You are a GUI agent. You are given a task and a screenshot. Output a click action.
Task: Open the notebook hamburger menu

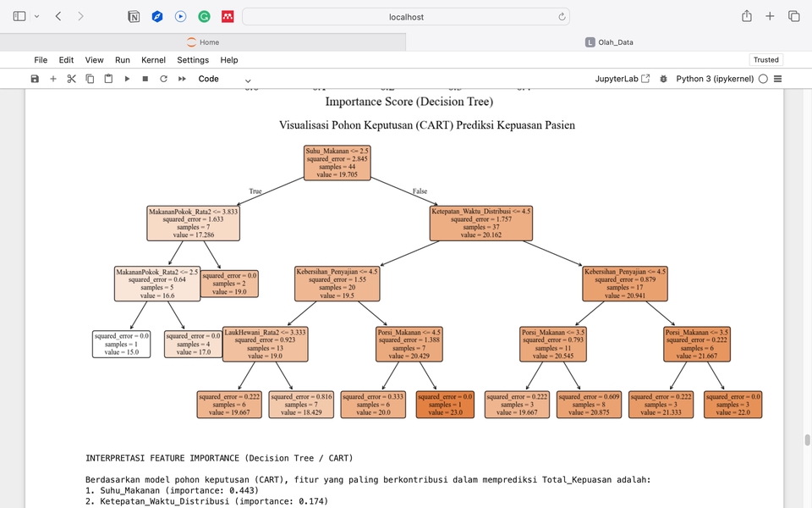pyautogui.click(x=777, y=79)
